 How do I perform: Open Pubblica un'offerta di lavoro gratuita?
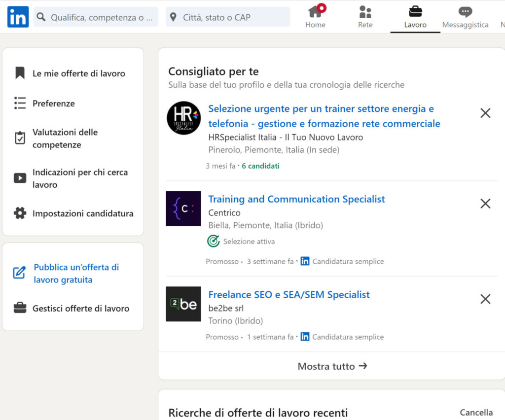click(x=76, y=273)
